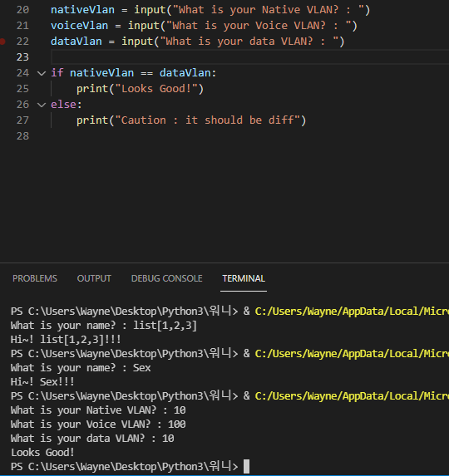Click the "What is your Native VLAN? : " string on line 20
This screenshot has height=476, width=449.
(269, 10)
